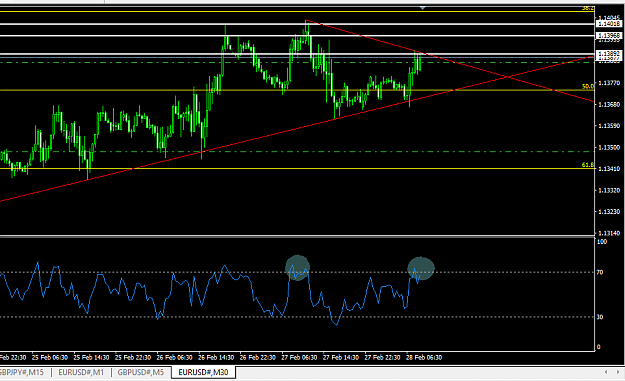The height and width of the screenshot is (381, 625).
Task: Click the 50.0 Fibonacci level label
Action: (588, 86)
